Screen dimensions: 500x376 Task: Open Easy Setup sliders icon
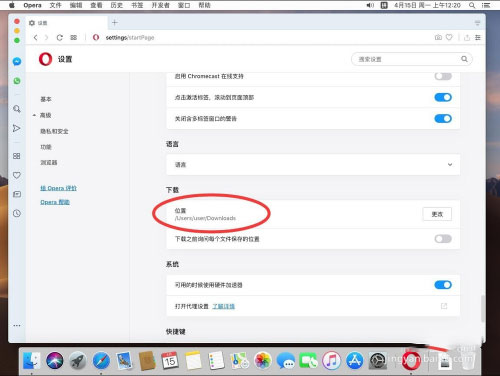click(x=478, y=38)
